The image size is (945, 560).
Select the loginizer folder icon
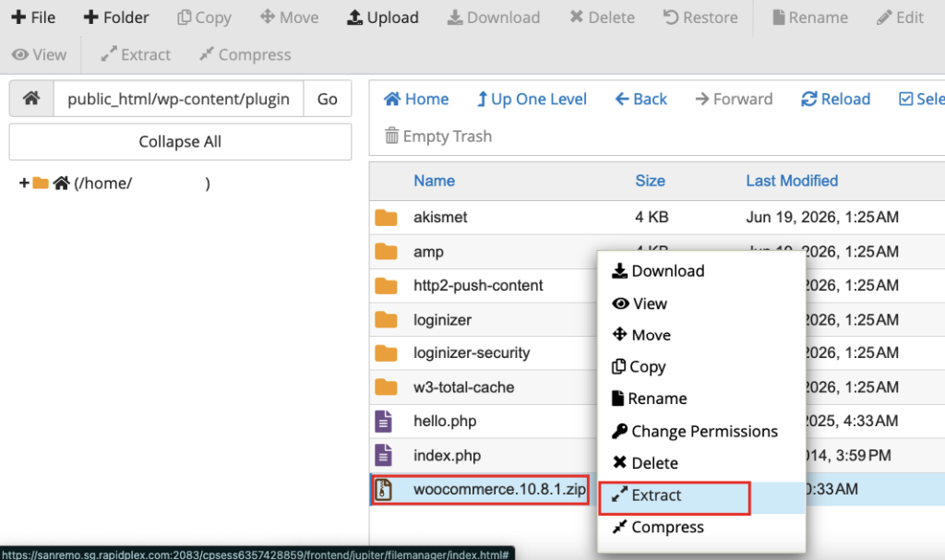tap(386, 319)
